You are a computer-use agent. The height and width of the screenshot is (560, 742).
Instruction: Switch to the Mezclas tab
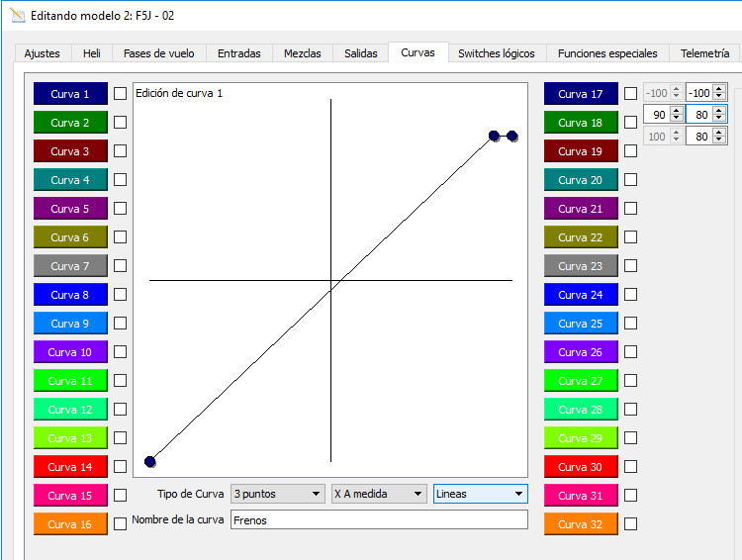[302, 53]
